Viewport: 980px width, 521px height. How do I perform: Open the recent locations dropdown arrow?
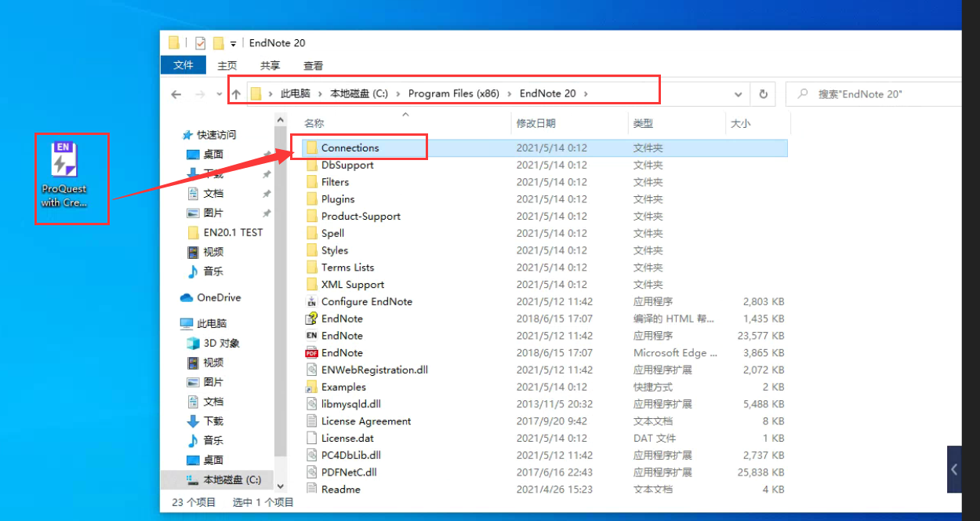219,94
